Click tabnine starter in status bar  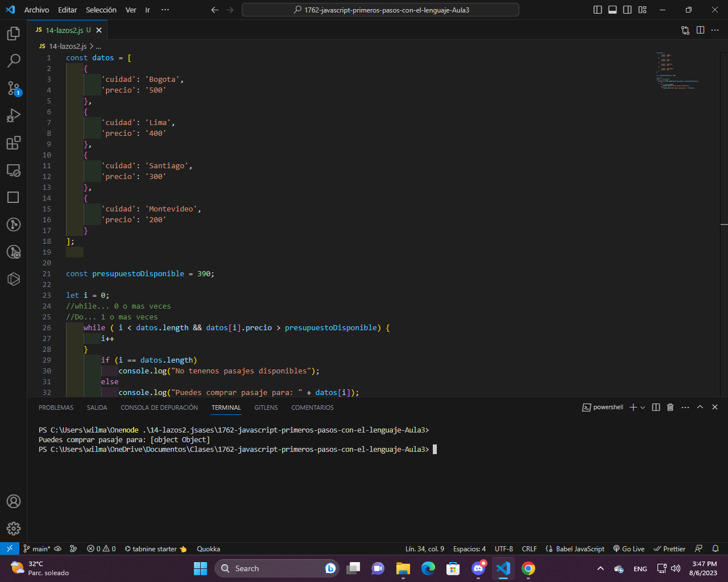155,548
